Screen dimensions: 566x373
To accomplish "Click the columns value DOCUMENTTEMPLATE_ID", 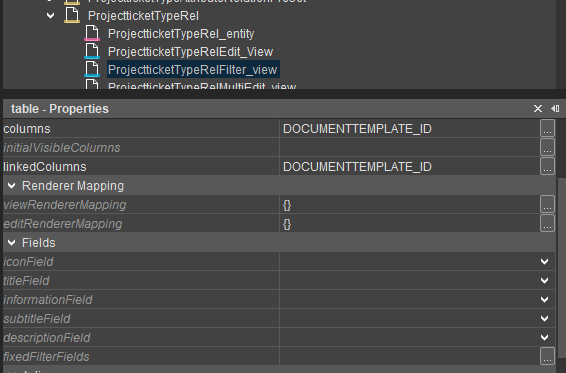I will pos(357,129).
